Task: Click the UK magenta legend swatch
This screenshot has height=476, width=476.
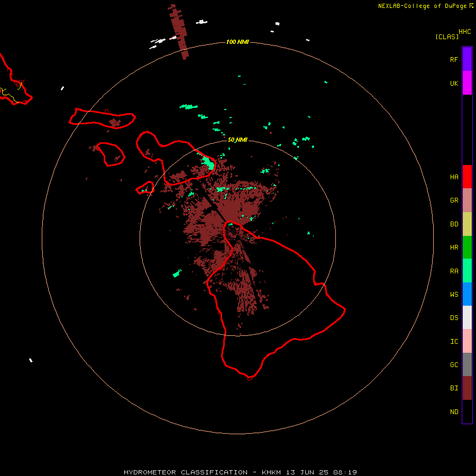Action: coord(467,83)
